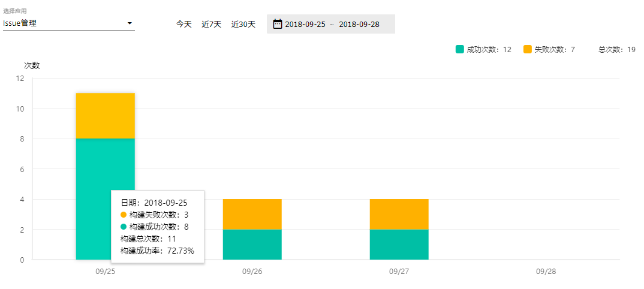This screenshot has width=644, height=289.
Task: Click the orange failed segment of 09/25 bar
Action: pyautogui.click(x=106, y=116)
